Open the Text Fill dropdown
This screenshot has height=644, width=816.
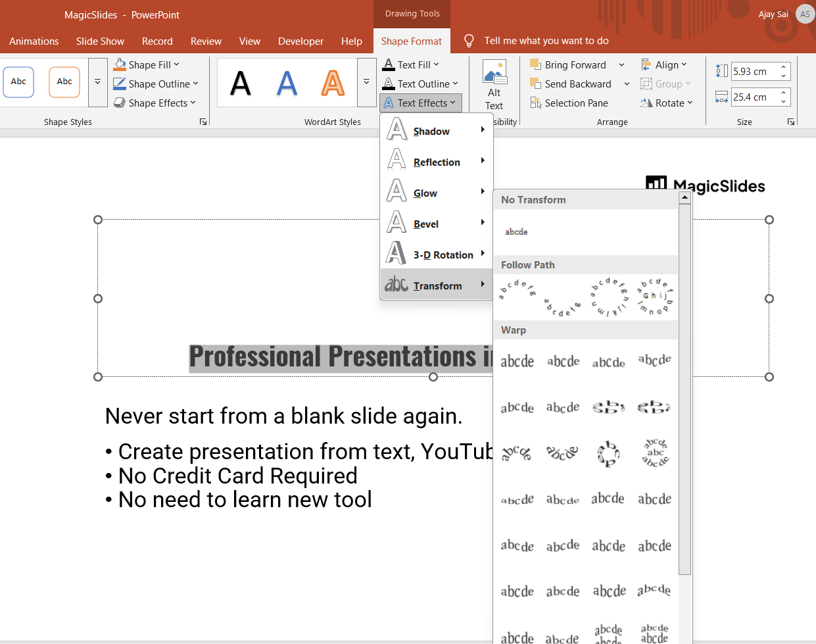tap(436, 65)
